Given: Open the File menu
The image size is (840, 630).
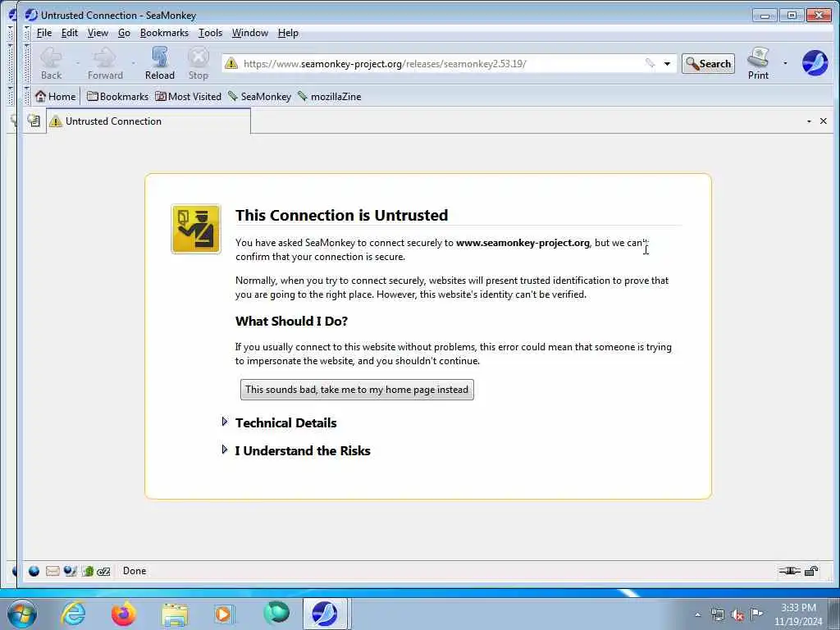Looking at the screenshot, I should pyautogui.click(x=44, y=33).
